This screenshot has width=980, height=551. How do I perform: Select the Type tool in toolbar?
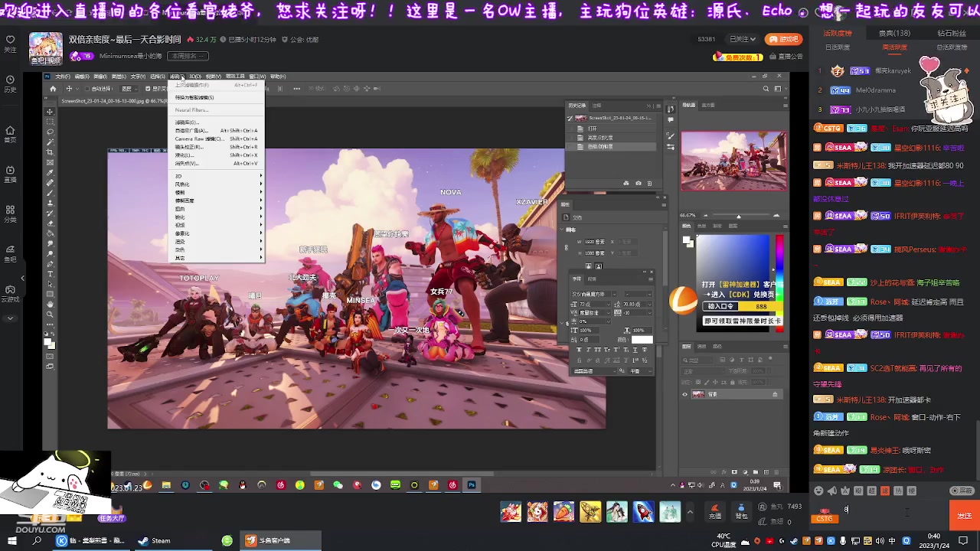click(x=51, y=273)
